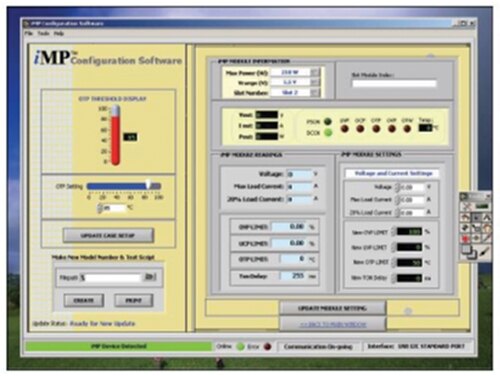Select the Object Shortcut Menu tool
The image size is (500, 376).
(476, 228)
